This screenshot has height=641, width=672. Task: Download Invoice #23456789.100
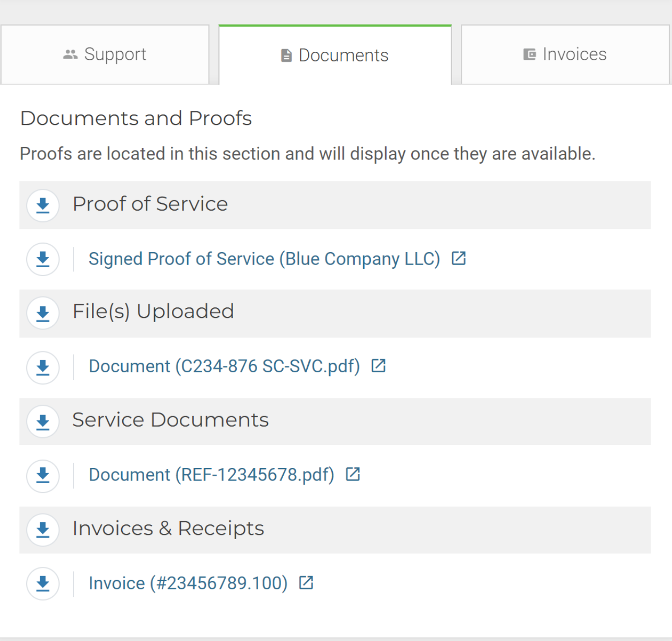(x=42, y=584)
